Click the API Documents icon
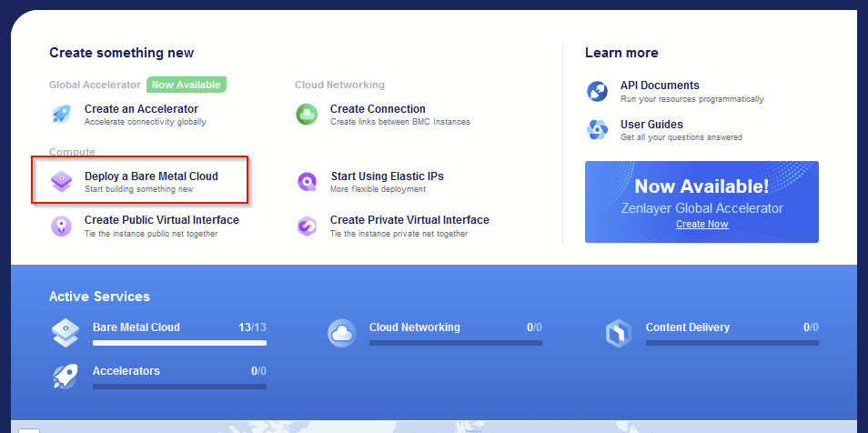The width and height of the screenshot is (868, 433). [x=597, y=91]
